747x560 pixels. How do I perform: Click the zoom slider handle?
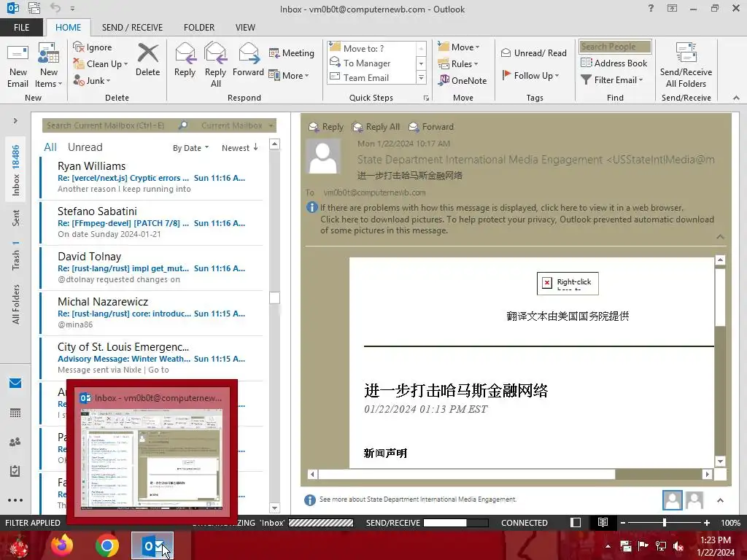pyautogui.click(x=665, y=522)
